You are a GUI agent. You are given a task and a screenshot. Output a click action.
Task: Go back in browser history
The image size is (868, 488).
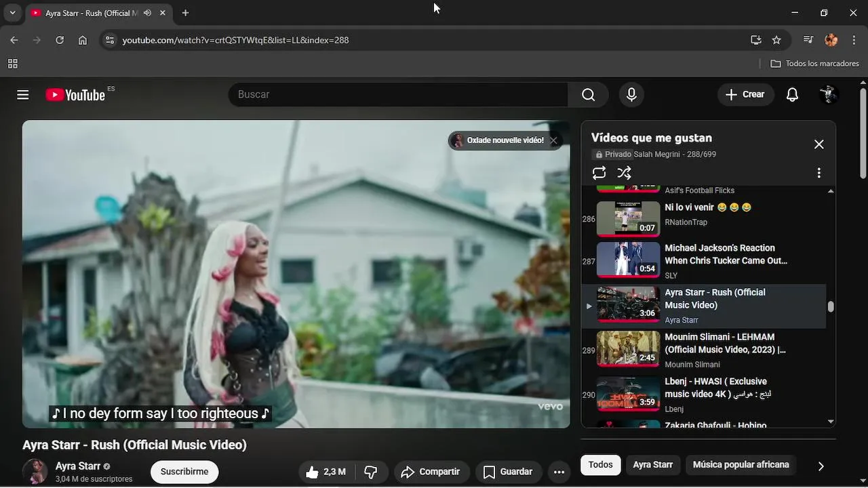coord(14,40)
